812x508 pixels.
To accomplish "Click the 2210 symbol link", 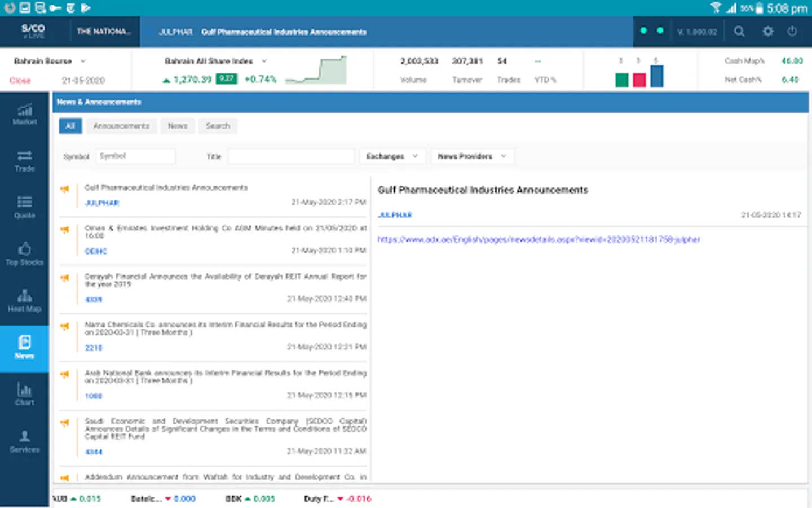I will pyautogui.click(x=93, y=348).
